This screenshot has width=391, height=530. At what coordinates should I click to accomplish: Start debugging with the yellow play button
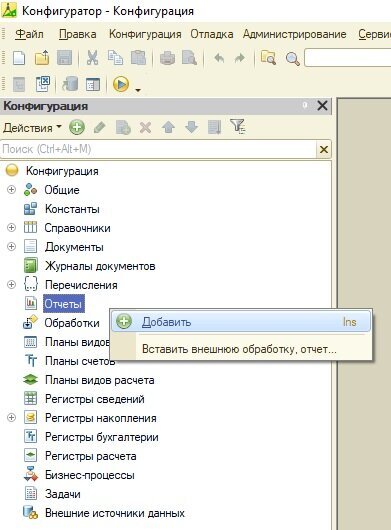point(121,84)
